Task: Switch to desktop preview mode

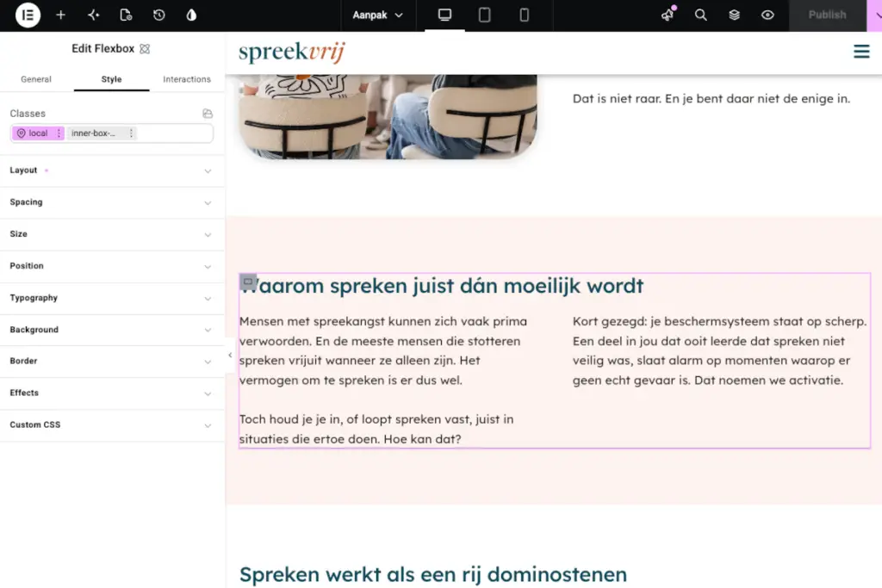Action: (x=444, y=15)
